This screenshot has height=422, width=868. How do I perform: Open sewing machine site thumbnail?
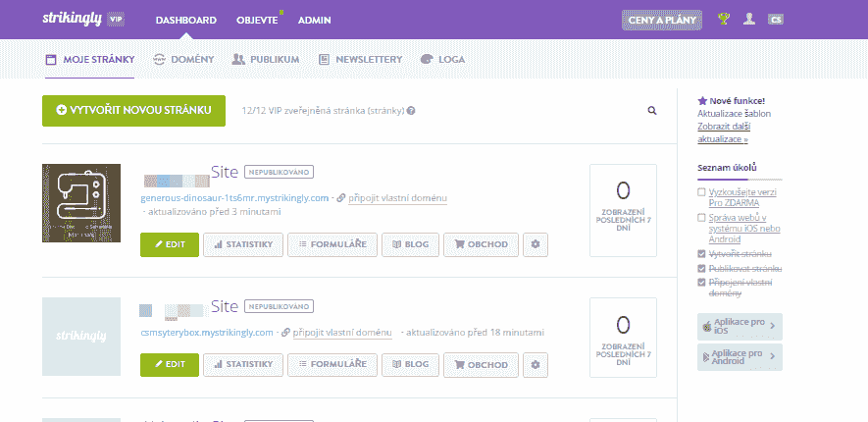(x=81, y=203)
